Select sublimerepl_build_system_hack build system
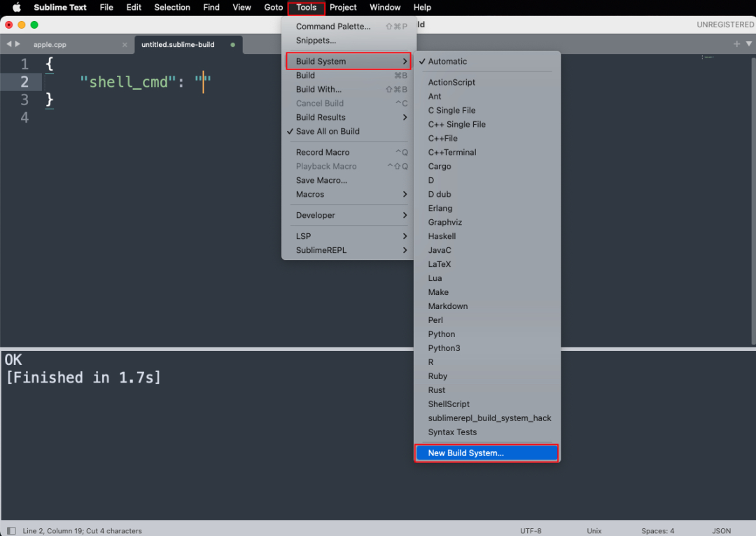This screenshot has height=536, width=756. click(x=487, y=418)
